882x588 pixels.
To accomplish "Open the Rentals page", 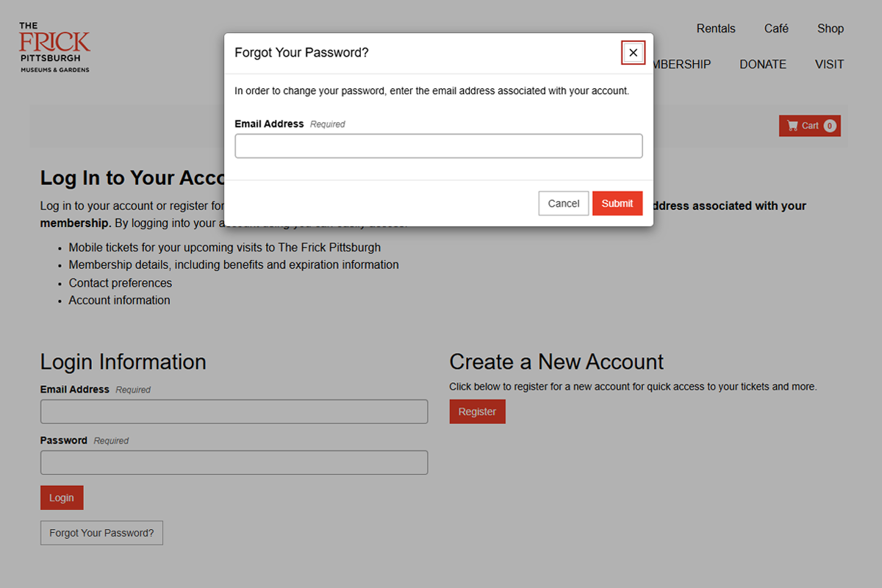I will pos(715,29).
